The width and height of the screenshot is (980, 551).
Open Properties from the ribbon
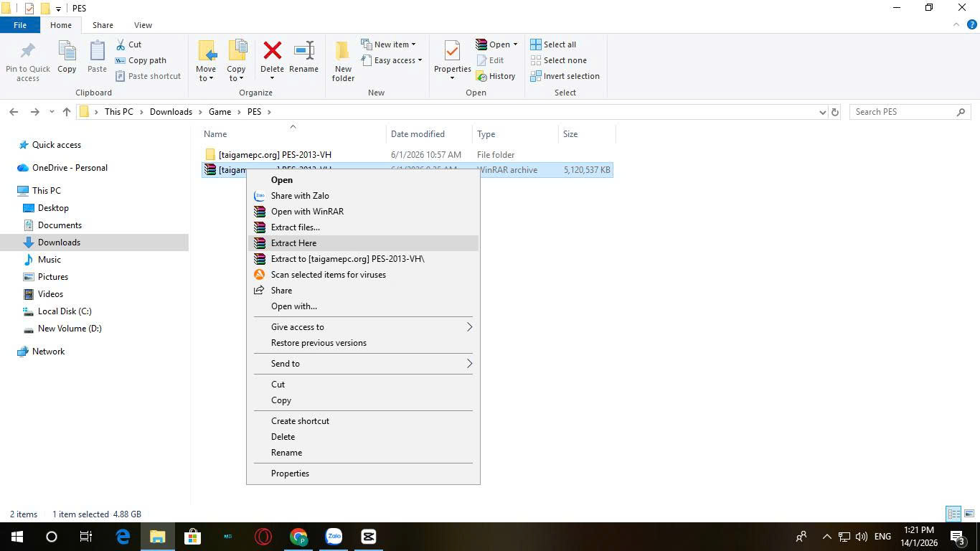452,52
